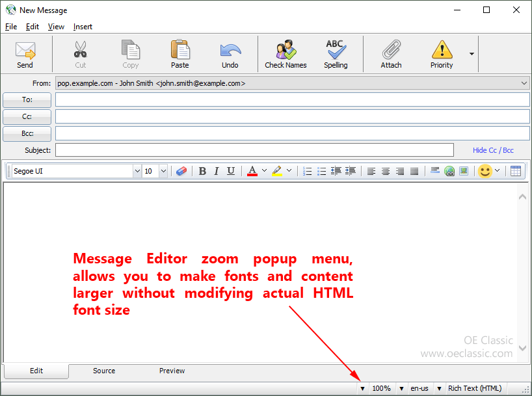Open the Edit menu
Image resolution: width=532 pixels, height=396 pixels.
[x=33, y=27]
